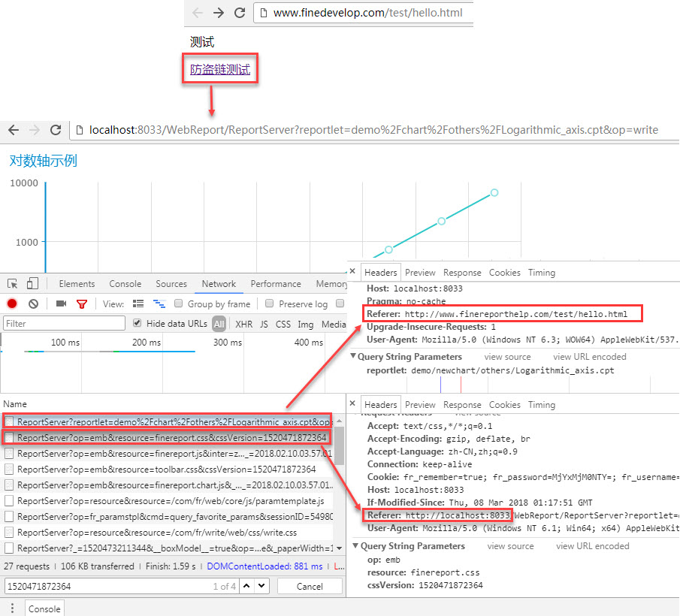This screenshot has height=616, width=680.
Task: Open Cookies tab in lower details panel
Action: 505,405
